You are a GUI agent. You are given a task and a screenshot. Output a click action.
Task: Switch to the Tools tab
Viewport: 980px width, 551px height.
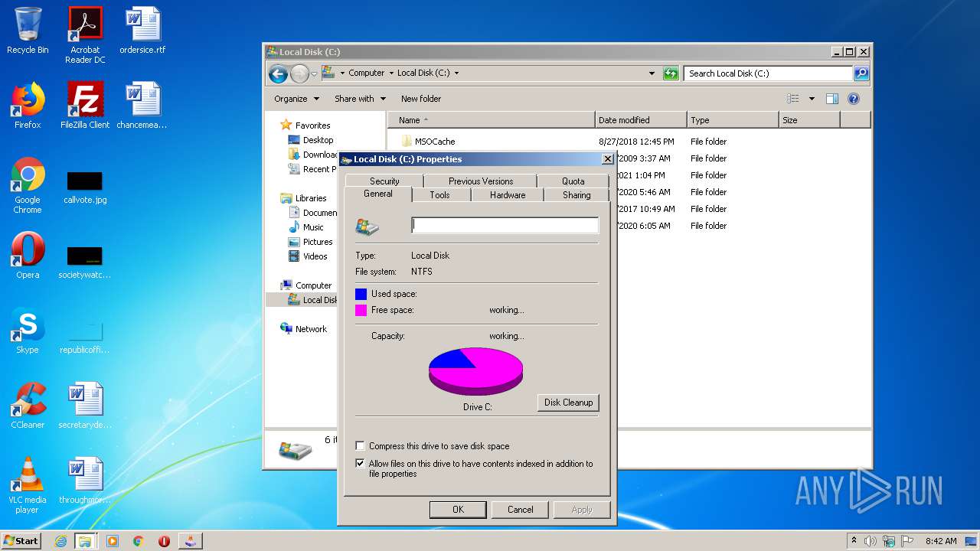click(x=439, y=195)
